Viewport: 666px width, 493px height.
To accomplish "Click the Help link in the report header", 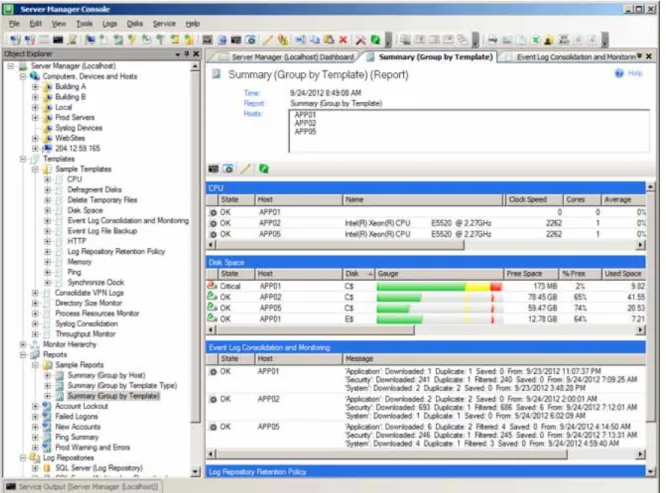I will point(635,73).
